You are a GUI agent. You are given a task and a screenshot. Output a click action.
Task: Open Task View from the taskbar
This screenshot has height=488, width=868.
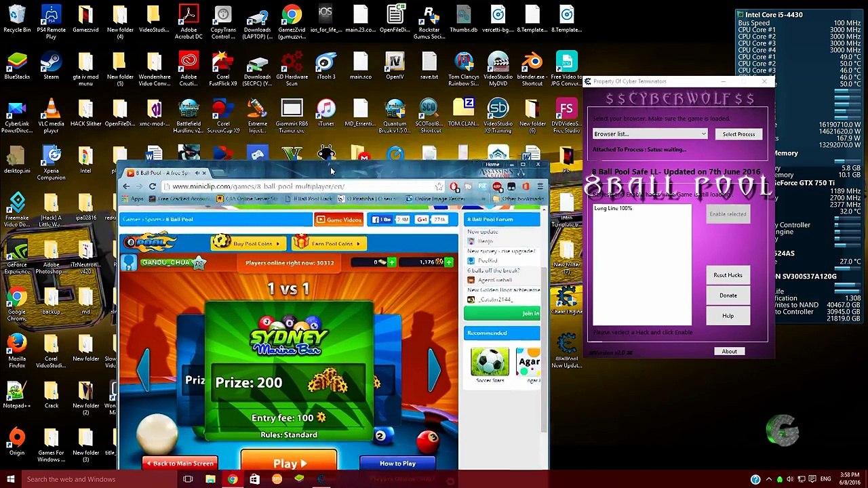188,480
